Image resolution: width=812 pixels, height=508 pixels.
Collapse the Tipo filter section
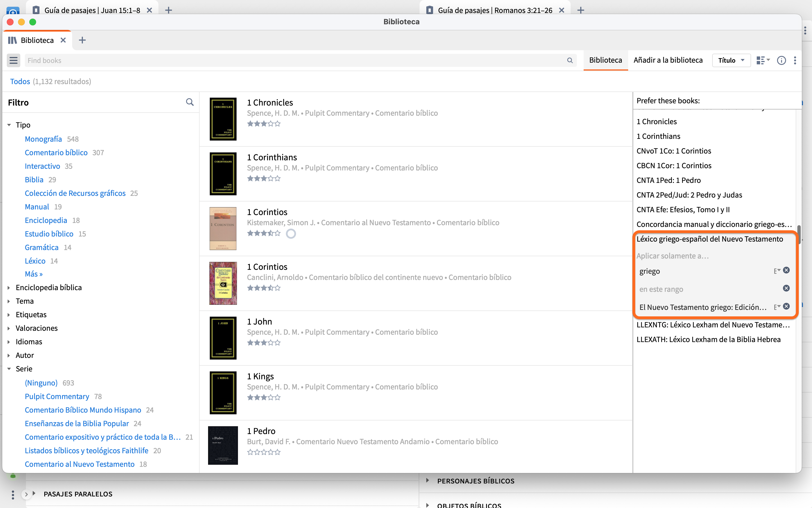click(x=9, y=125)
